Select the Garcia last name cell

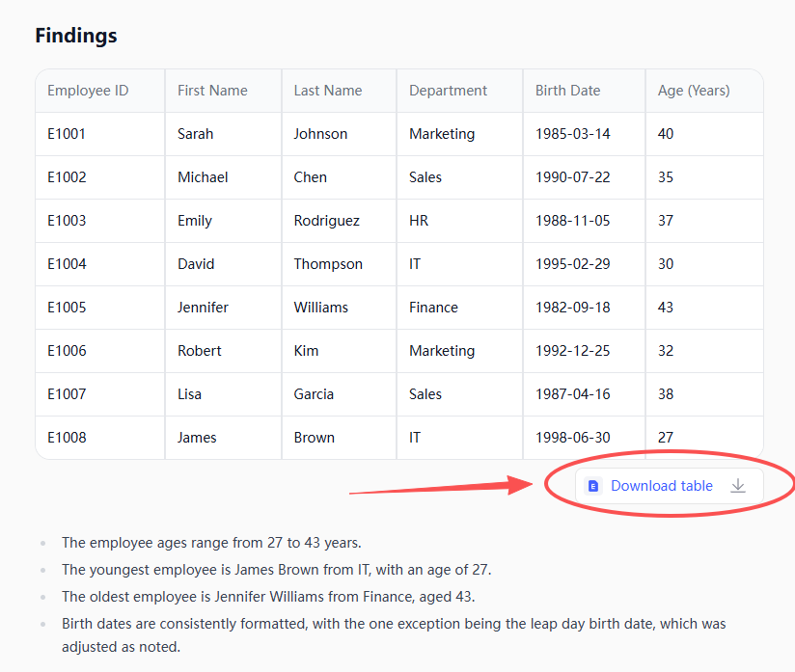(x=314, y=394)
